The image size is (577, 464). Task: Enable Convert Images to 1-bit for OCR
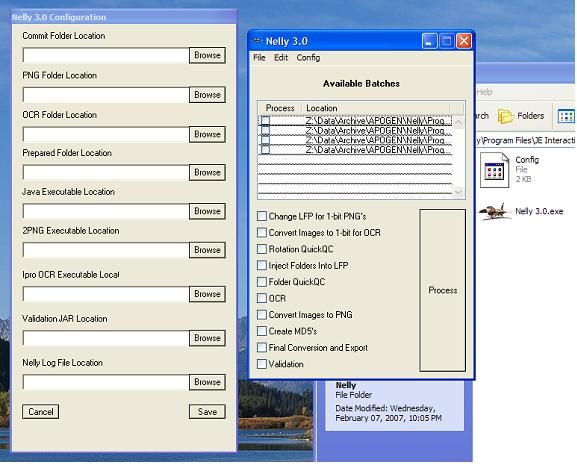point(262,233)
